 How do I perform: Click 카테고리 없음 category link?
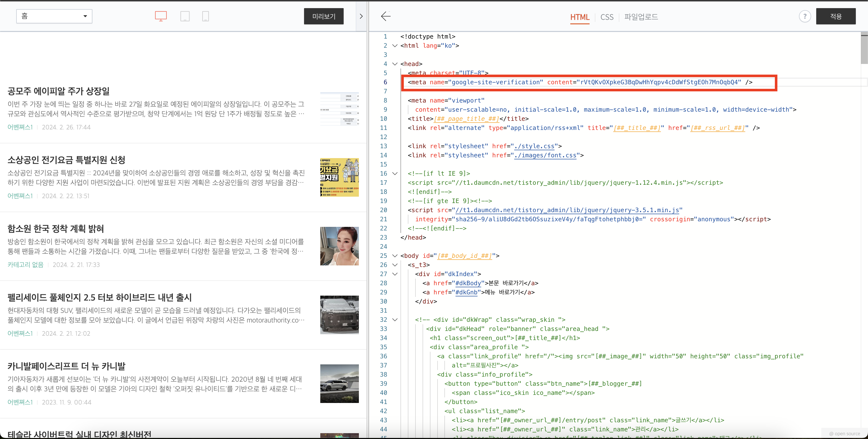click(x=26, y=265)
